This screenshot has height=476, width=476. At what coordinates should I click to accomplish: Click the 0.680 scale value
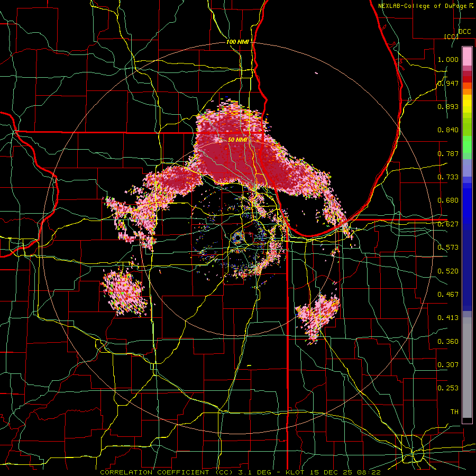pos(448,200)
